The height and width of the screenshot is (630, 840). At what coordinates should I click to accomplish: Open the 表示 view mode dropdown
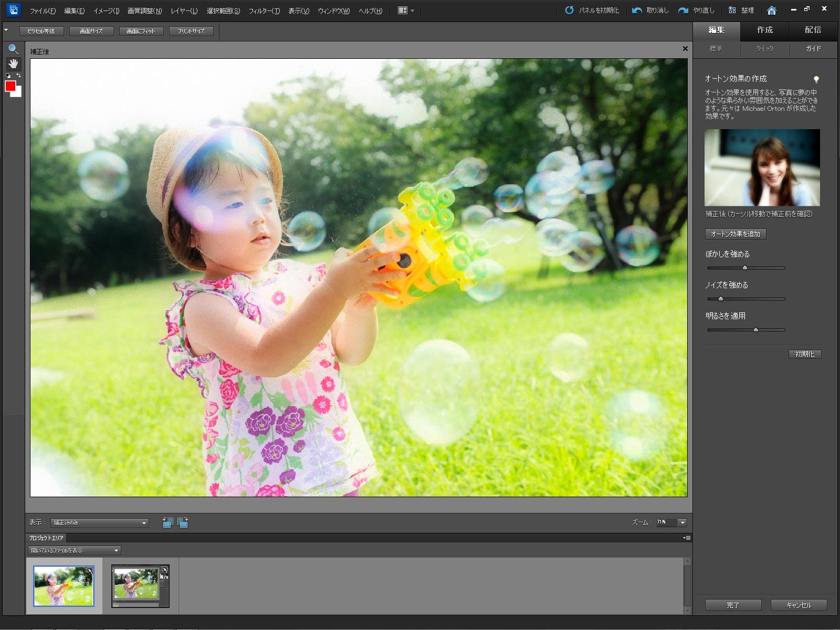coord(100,523)
